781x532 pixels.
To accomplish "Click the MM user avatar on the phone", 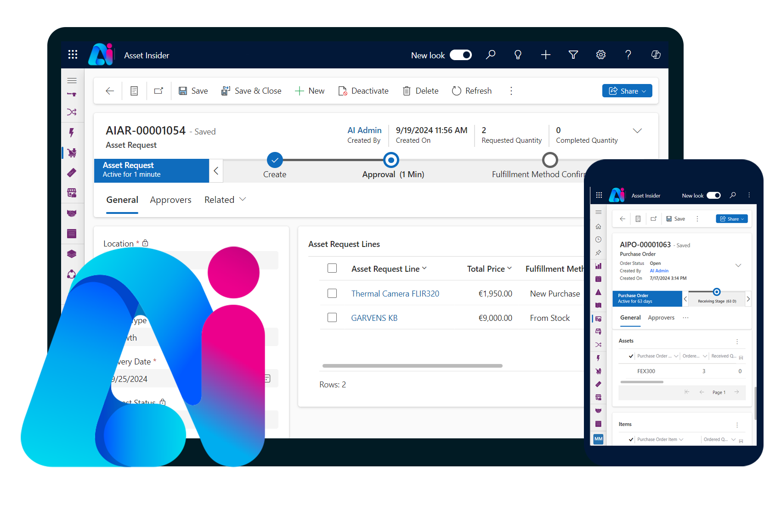I will (x=598, y=439).
